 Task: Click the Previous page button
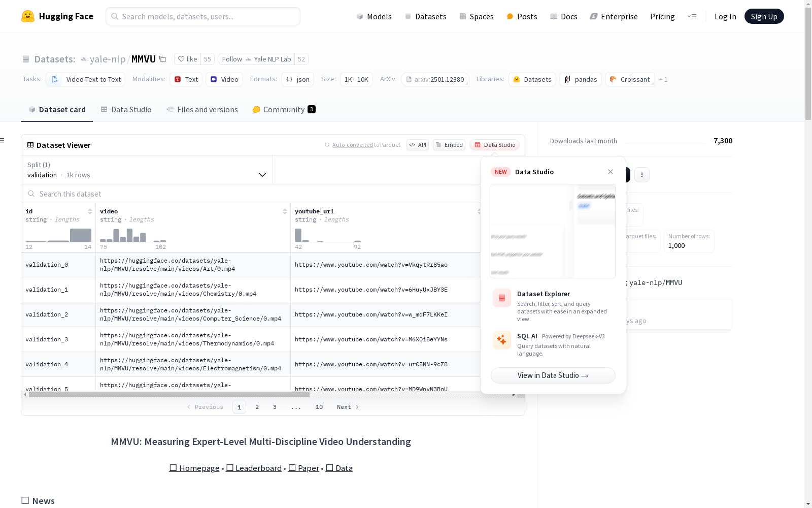click(x=205, y=407)
